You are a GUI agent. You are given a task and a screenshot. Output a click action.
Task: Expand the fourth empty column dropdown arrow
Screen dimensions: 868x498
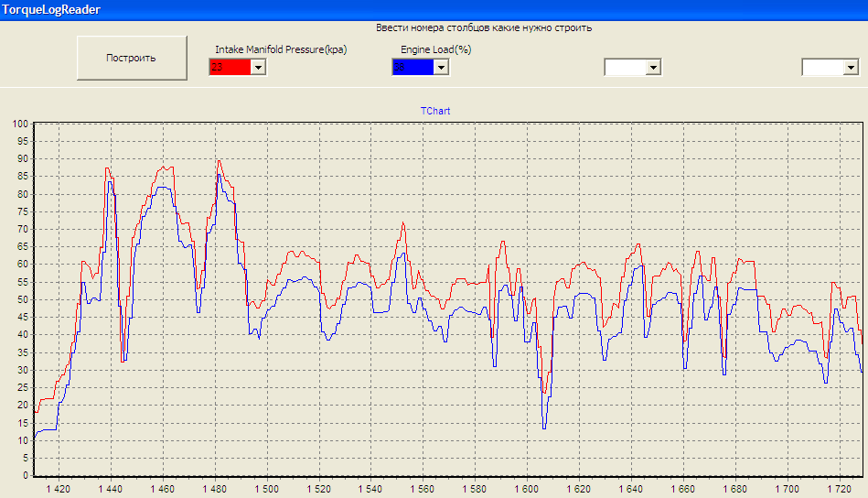coord(850,67)
